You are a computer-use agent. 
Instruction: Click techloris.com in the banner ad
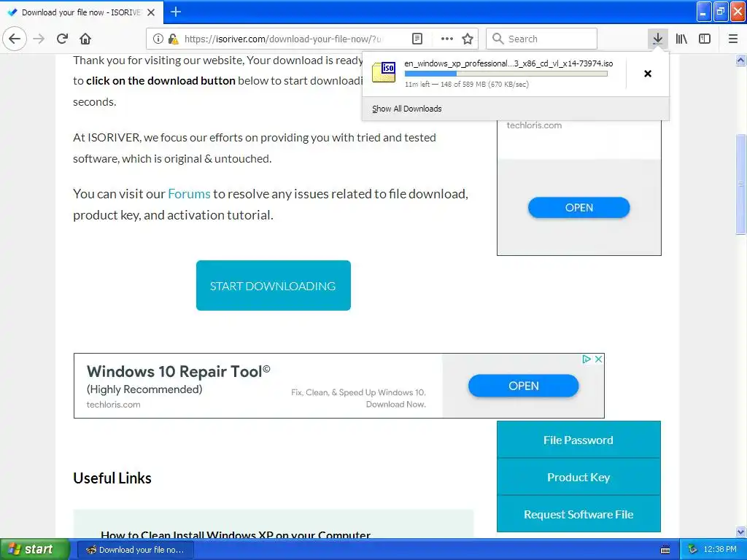pos(113,404)
